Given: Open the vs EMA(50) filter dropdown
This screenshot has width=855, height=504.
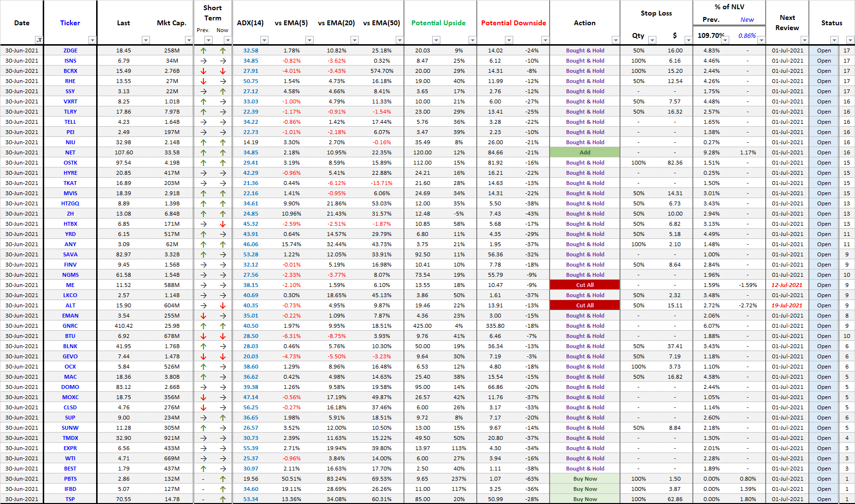Looking at the screenshot, I should pyautogui.click(x=399, y=40).
